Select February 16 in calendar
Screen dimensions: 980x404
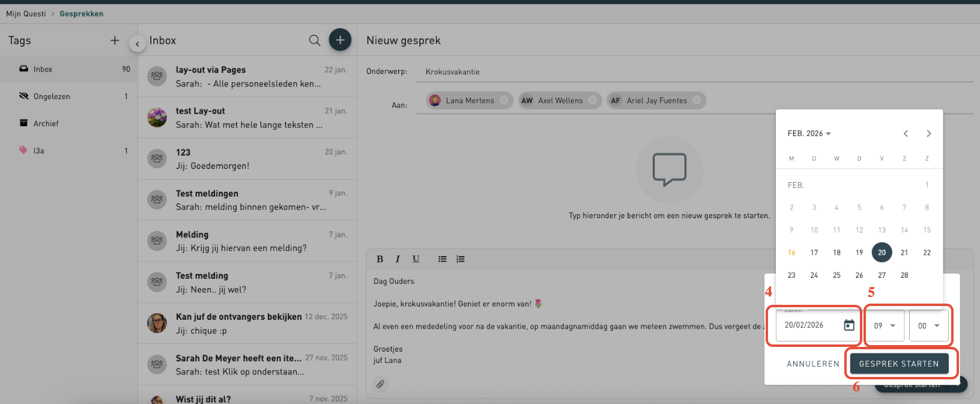tap(791, 252)
